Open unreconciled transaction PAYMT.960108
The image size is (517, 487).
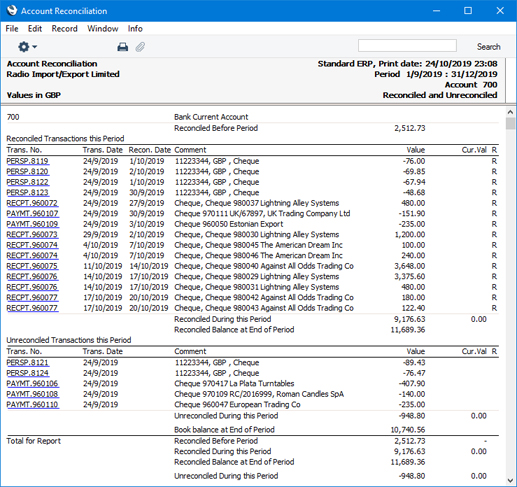[32, 394]
